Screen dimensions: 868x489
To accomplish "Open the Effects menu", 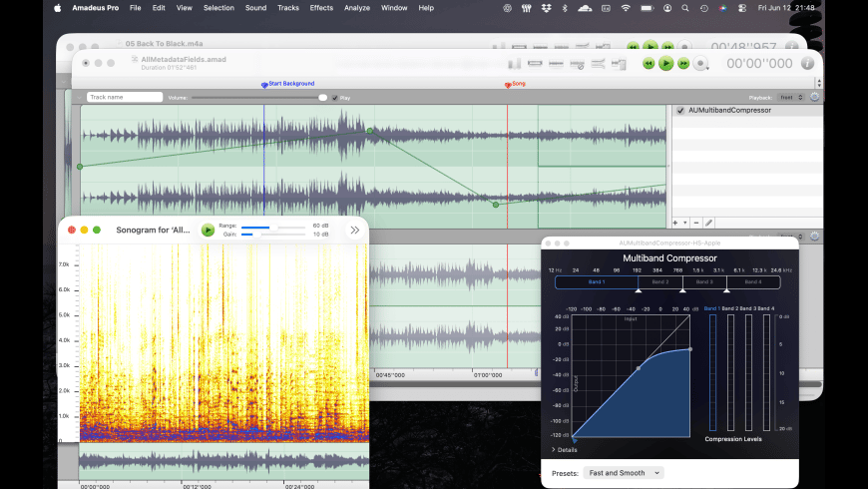I will 321,8.
